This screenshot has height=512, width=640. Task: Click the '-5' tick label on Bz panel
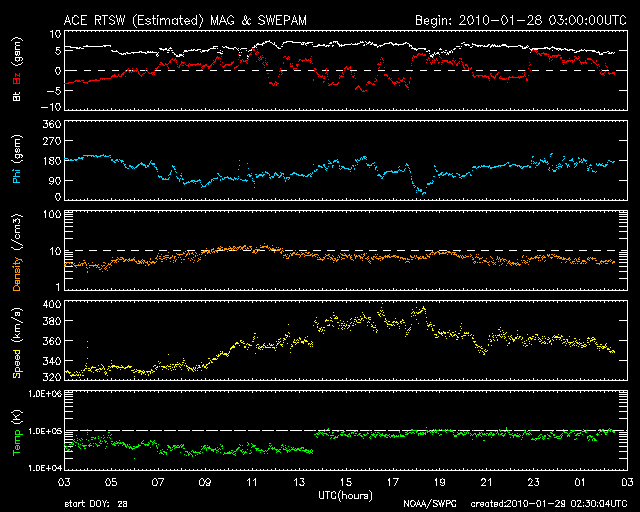[x=54, y=90]
